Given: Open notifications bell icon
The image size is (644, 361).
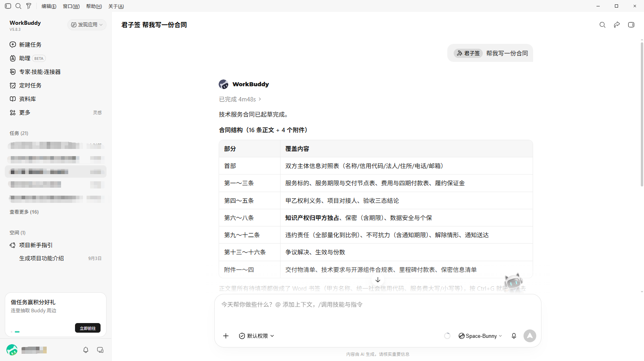Looking at the screenshot, I should click(86, 350).
